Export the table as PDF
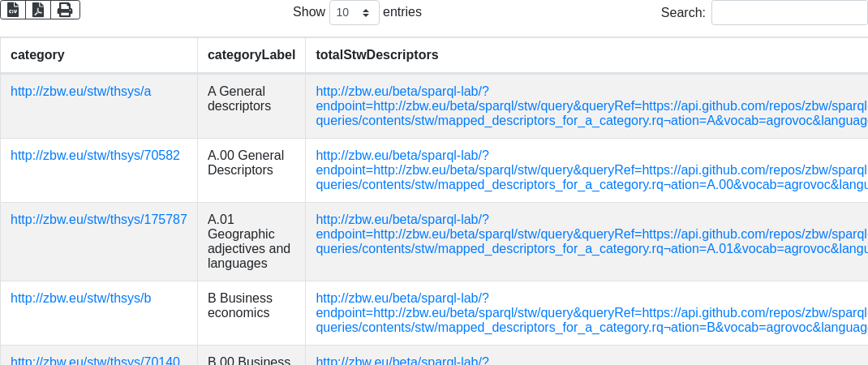This screenshot has width=868, height=365. [x=38, y=10]
